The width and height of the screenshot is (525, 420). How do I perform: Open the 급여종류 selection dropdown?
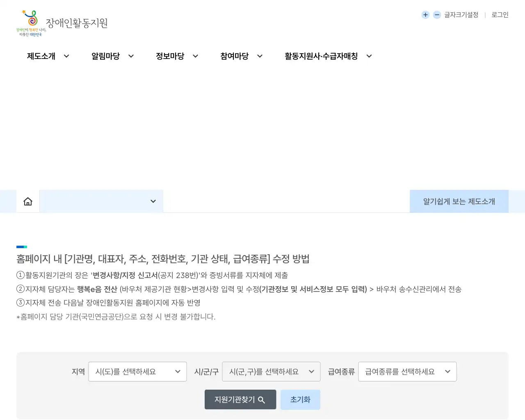(407, 372)
